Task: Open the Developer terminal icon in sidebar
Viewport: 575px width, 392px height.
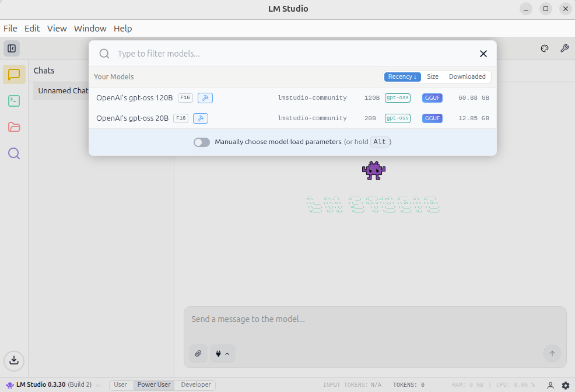Action: coord(14,101)
